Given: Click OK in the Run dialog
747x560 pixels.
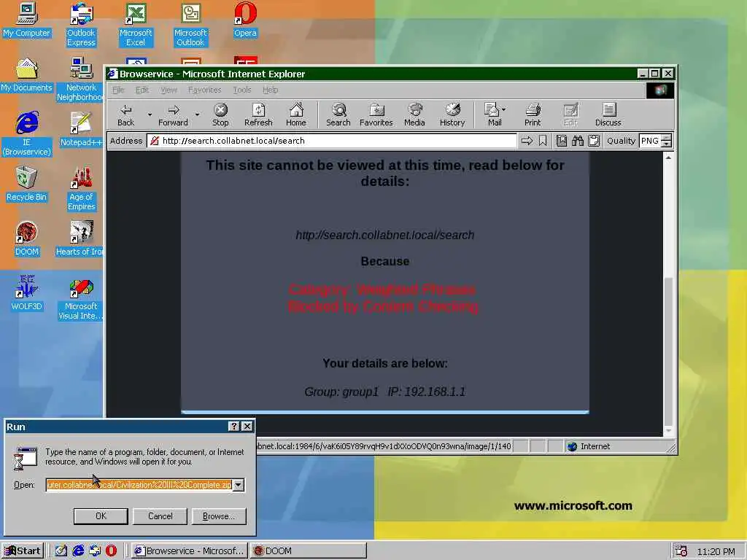Looking at the screenshot, I should coord(101,516).
